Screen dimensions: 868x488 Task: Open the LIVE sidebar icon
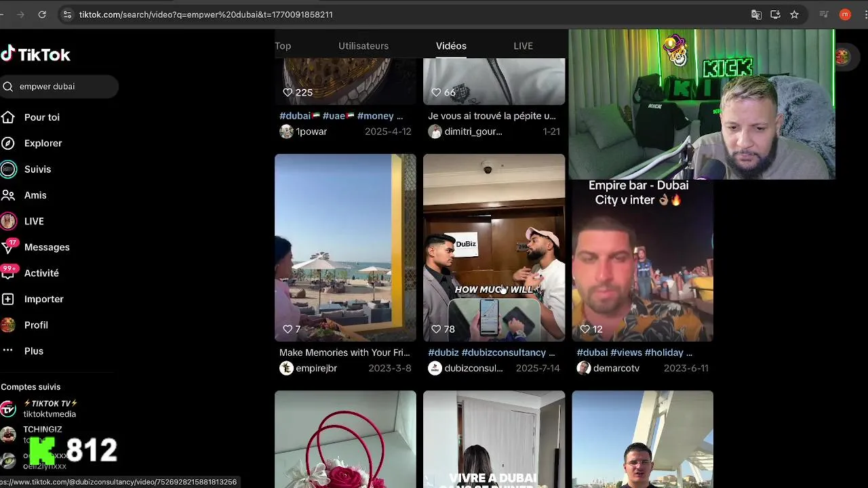pyautogui.click(x=8, y=221)
